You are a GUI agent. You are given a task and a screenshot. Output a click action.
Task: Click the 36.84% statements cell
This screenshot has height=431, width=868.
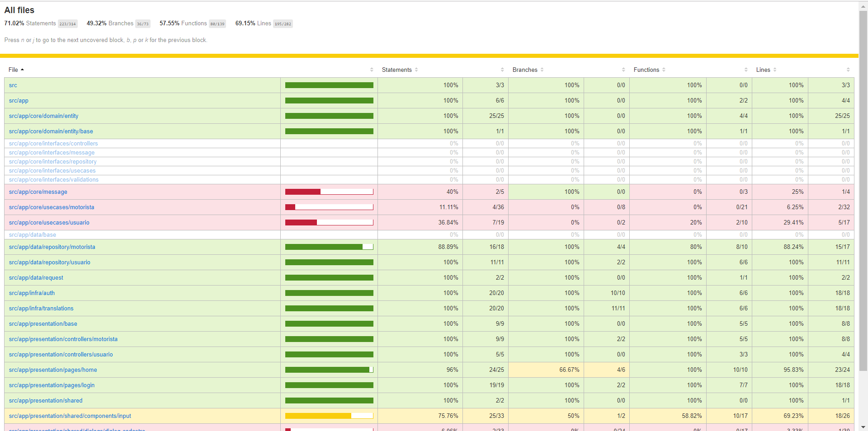coord(420,222)
